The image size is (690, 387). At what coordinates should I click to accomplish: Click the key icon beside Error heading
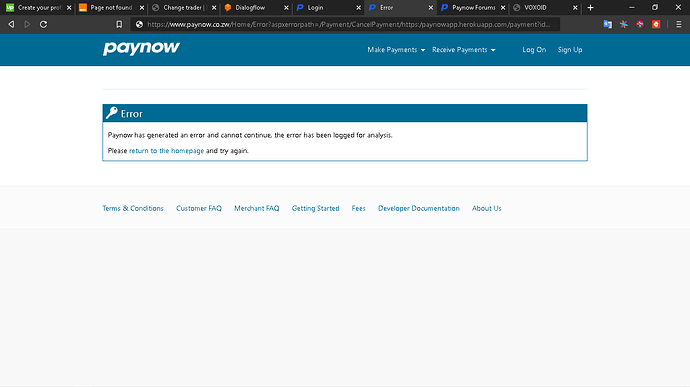(x=112, y=113)
